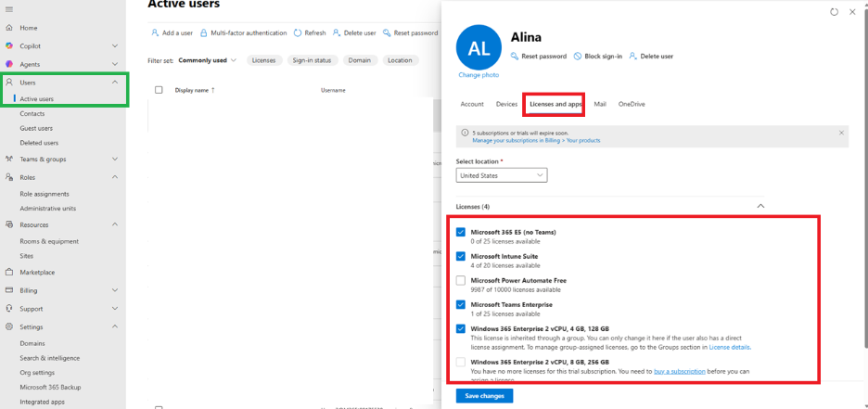Screen dimensions: 868x409
Task: Click the Delete user icon in Alina panel
Action: pyautogui.click(x=632, y=57)
